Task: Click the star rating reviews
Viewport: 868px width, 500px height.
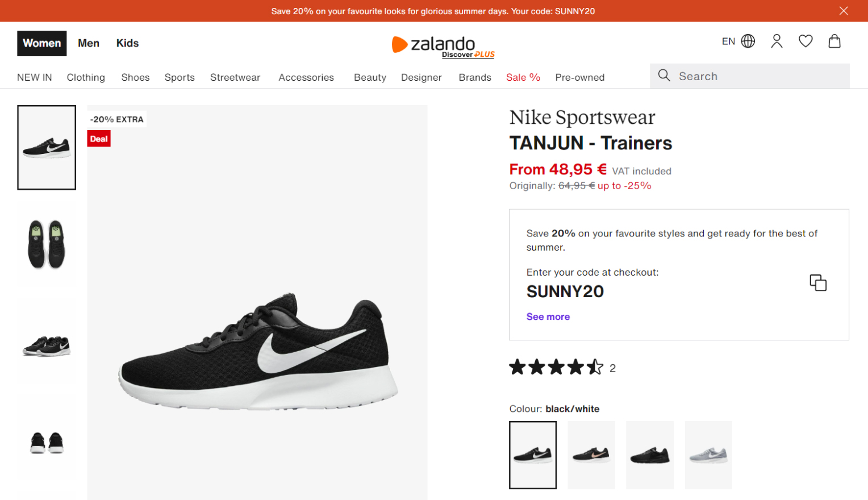Action: tap(556, 368)
